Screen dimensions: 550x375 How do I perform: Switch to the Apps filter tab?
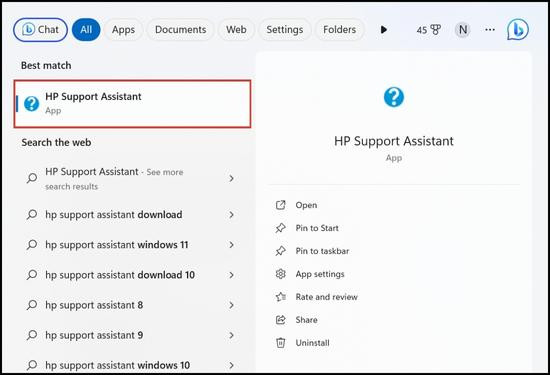(x=123, y=30)
